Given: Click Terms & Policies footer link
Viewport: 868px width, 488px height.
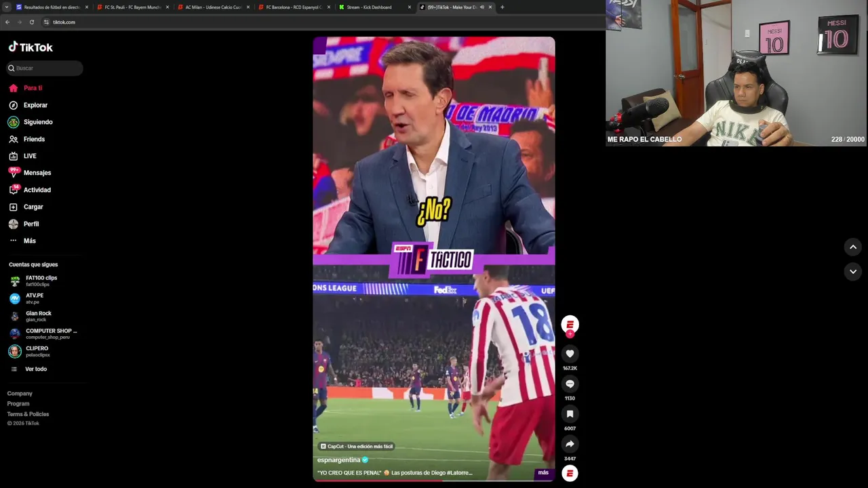Looking at the screenshot, I should pos(28,414).
